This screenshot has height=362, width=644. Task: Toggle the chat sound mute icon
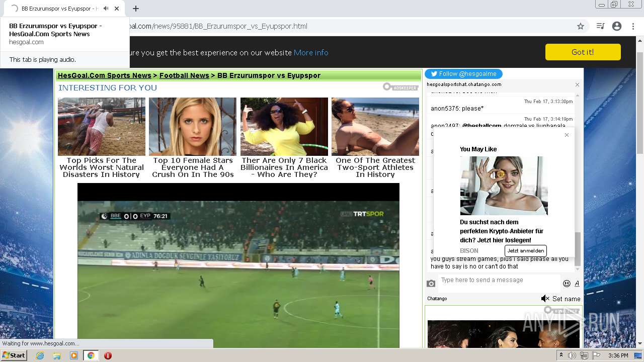coord(545,299)
